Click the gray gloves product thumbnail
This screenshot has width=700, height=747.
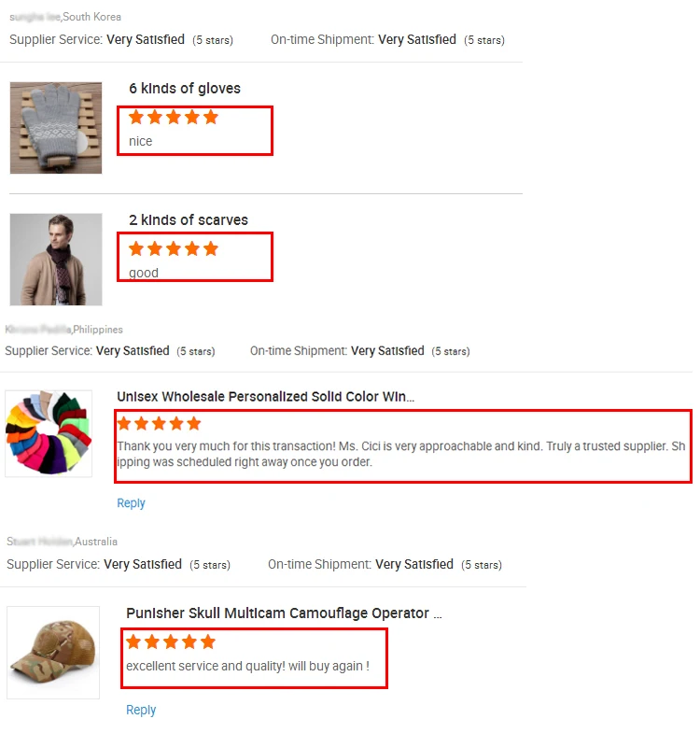(56, 128)
